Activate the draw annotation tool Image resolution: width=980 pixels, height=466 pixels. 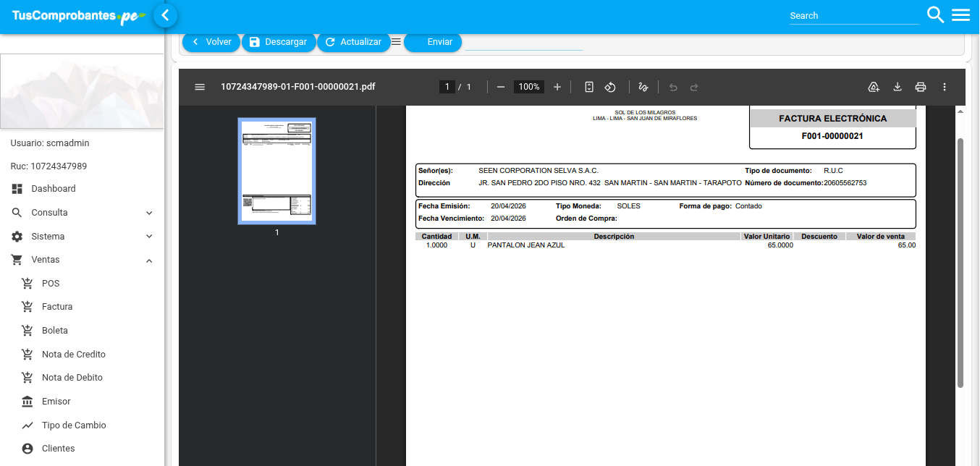(643, 87)
